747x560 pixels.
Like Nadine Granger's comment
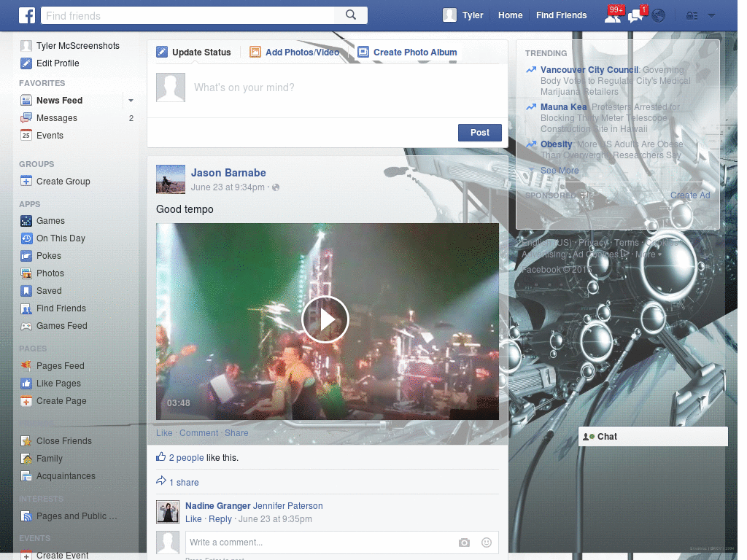(193, 519)
